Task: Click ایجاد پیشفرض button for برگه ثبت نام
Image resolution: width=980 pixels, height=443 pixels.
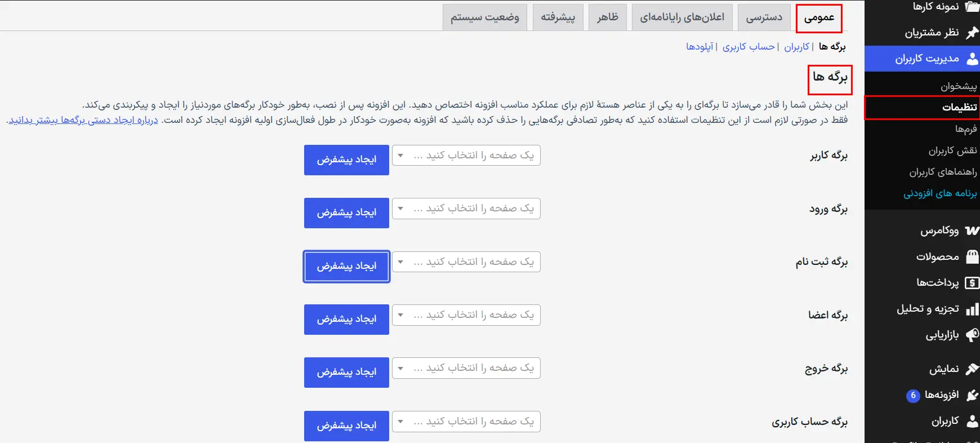Action: click(x=346, y=267)
